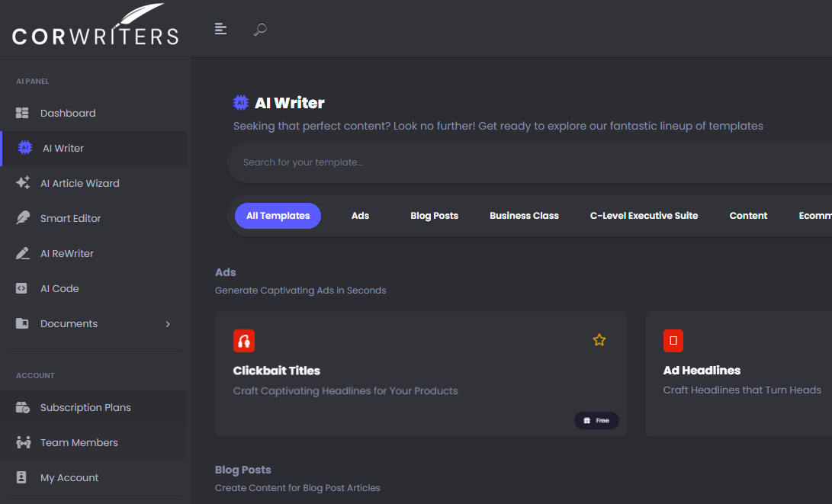Click "Create Content for Blog Post Articles" text
Viewport: 832px width, 504px height.
tap(297, 487)
